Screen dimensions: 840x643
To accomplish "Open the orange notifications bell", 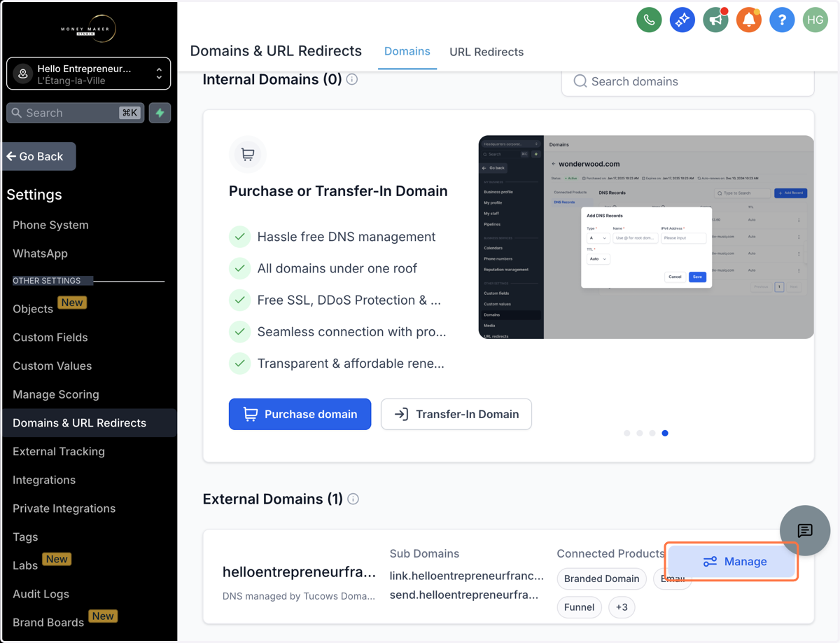I will tap(748, 20).
